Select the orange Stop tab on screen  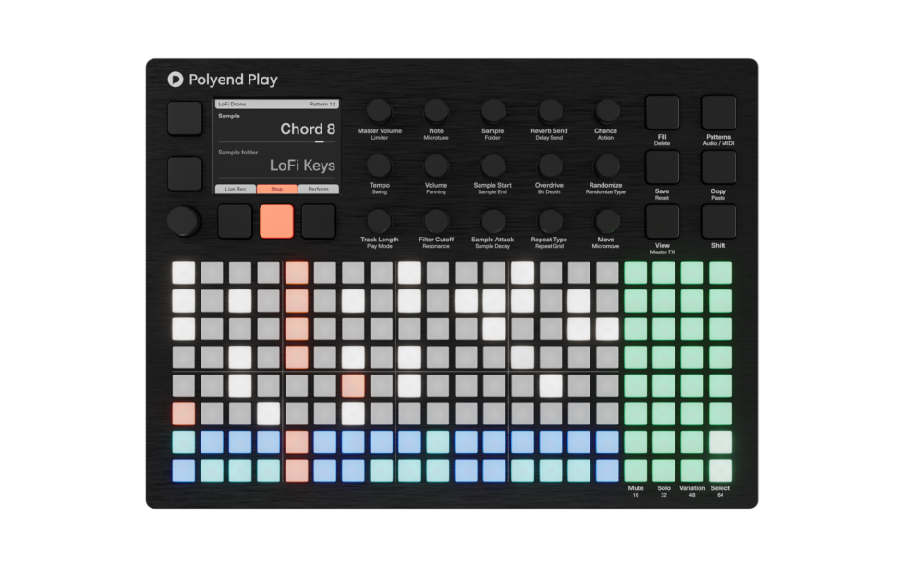click(x=276, y=189)
